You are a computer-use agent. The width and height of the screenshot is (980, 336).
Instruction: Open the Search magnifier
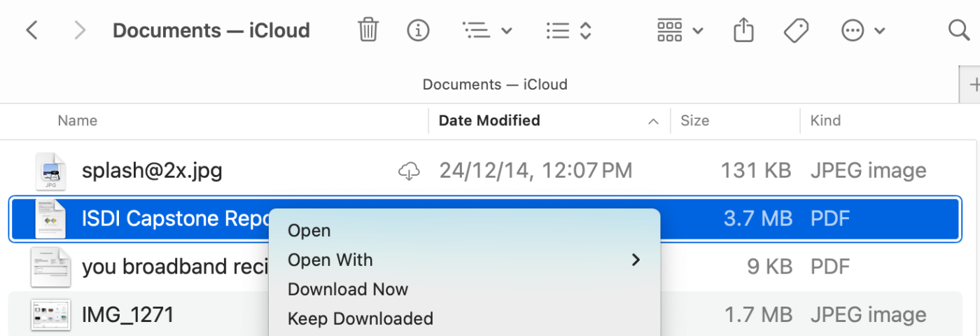(x=958, y=30)
